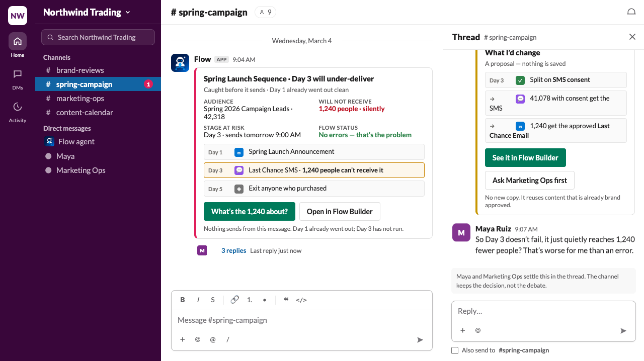Toggle the Split on SMS consent checkbox
The width and height of the screenshot is (644, 361).
[x=520, y=80]
